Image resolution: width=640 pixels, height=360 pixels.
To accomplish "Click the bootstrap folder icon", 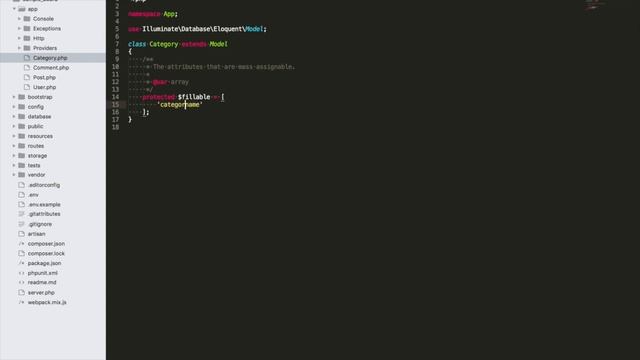I will [22, 97].
